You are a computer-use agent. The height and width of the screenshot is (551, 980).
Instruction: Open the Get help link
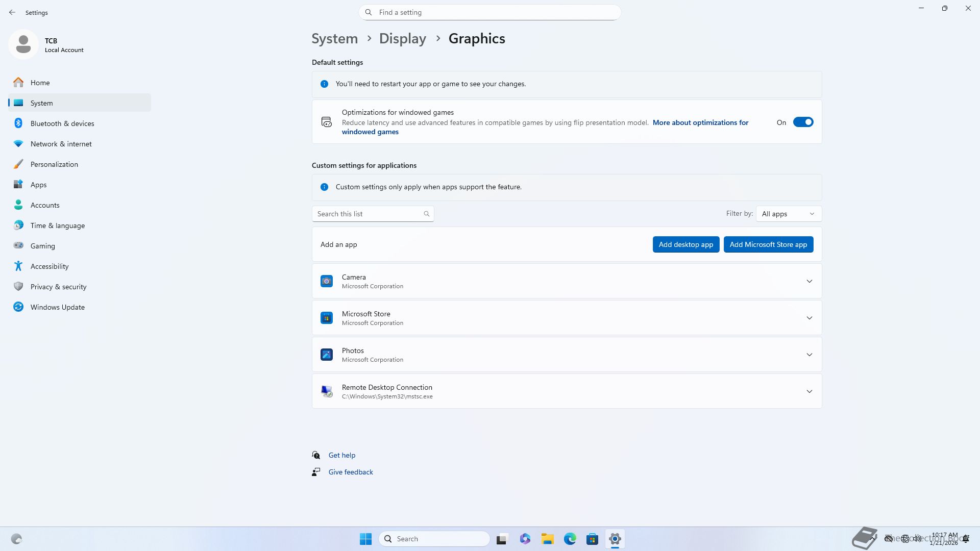coord(342,455)
